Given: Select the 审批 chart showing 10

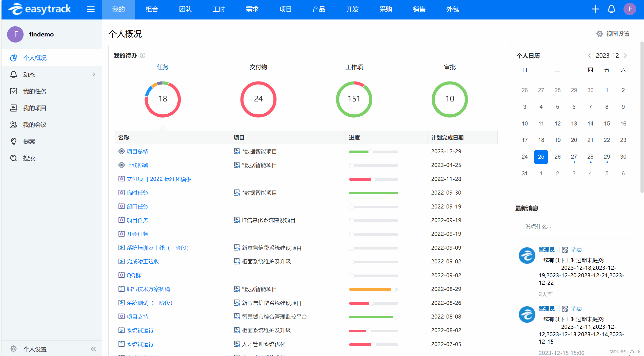Looking at the screenshot, I should [x=450, y=99].
